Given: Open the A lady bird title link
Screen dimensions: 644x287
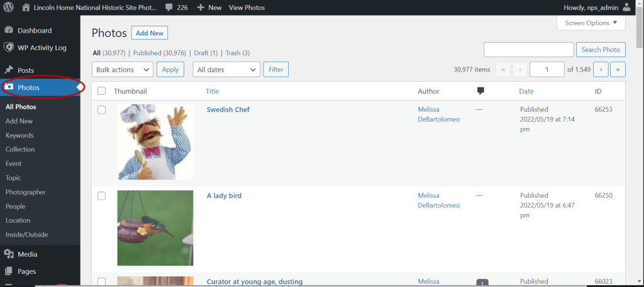Looking at the screenshot, I should [x=224, y=195].
